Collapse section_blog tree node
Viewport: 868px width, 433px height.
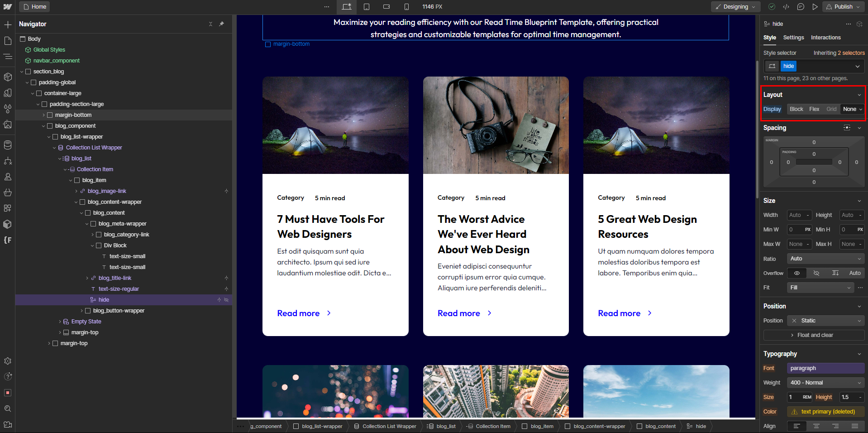click(x=22, y=72)
